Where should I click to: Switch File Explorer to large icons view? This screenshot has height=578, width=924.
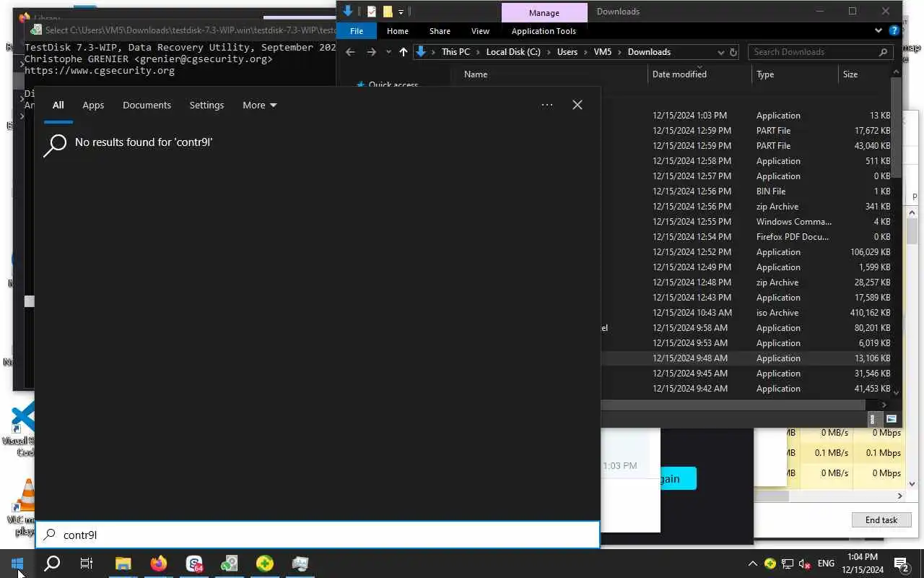click(x=891, y=419)
